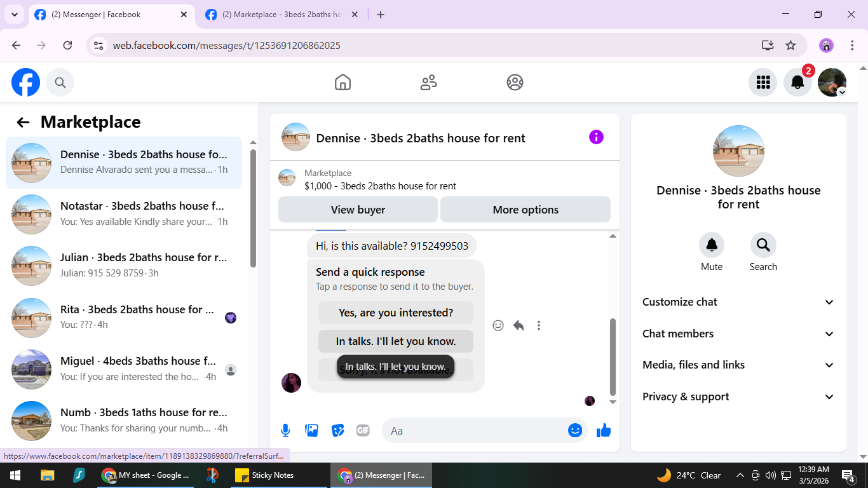Open conversation information purple icon
Viewport: 868px width, 488px height.
coord(596,137)
